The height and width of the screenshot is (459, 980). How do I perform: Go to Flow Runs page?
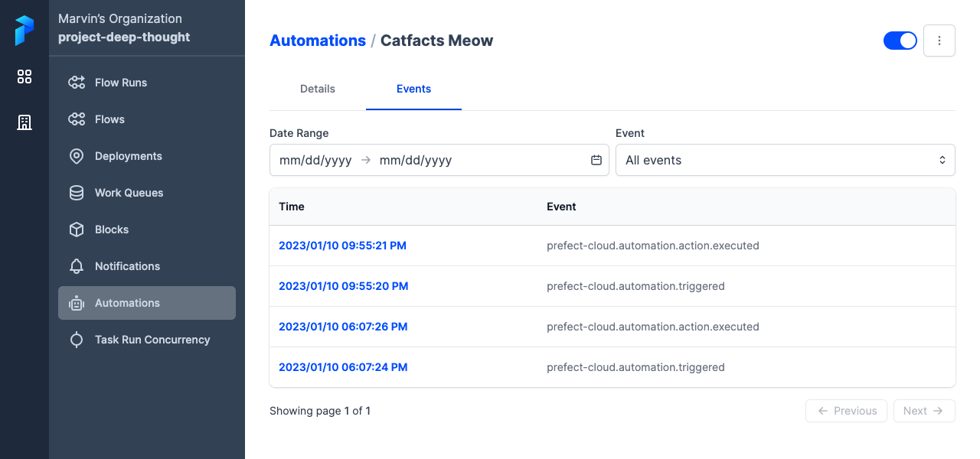click(x=147, y=83)
